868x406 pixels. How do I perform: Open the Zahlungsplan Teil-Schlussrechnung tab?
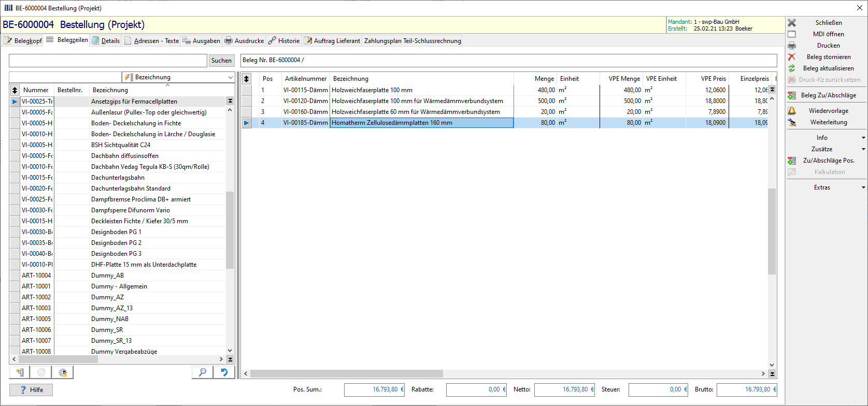click(x=412, y=41)
